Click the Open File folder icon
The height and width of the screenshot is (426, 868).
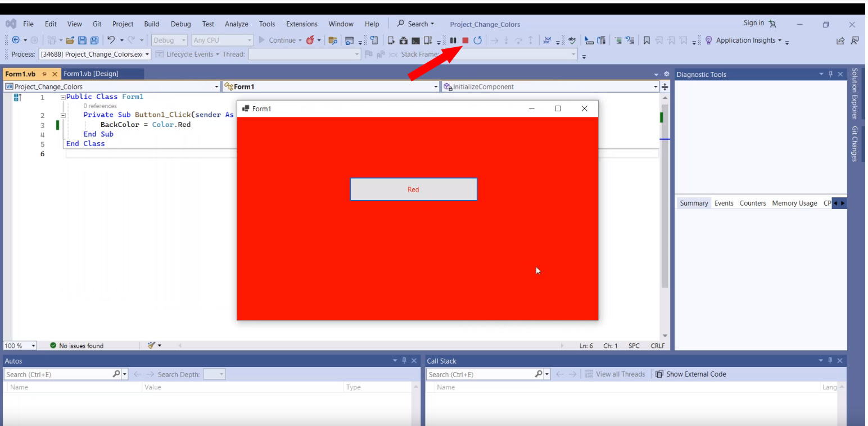point(70,40)
